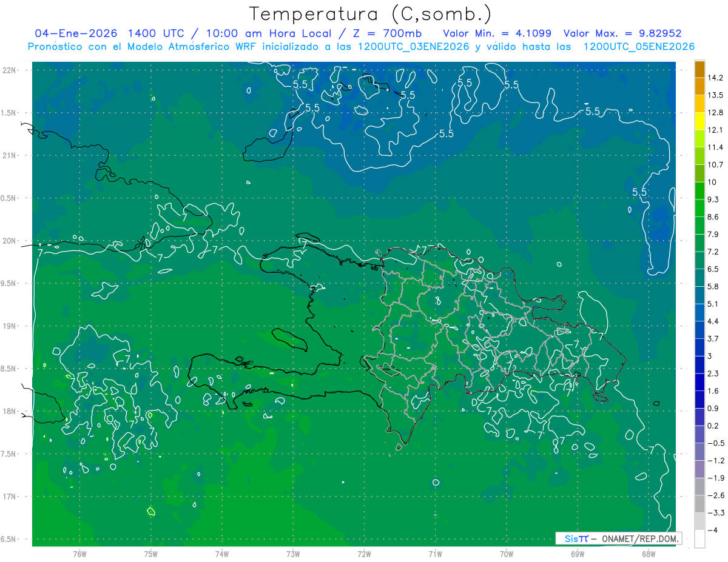Click the "9.3" colorbar value
Screen dimensions: 728x562
pos(713,199)
